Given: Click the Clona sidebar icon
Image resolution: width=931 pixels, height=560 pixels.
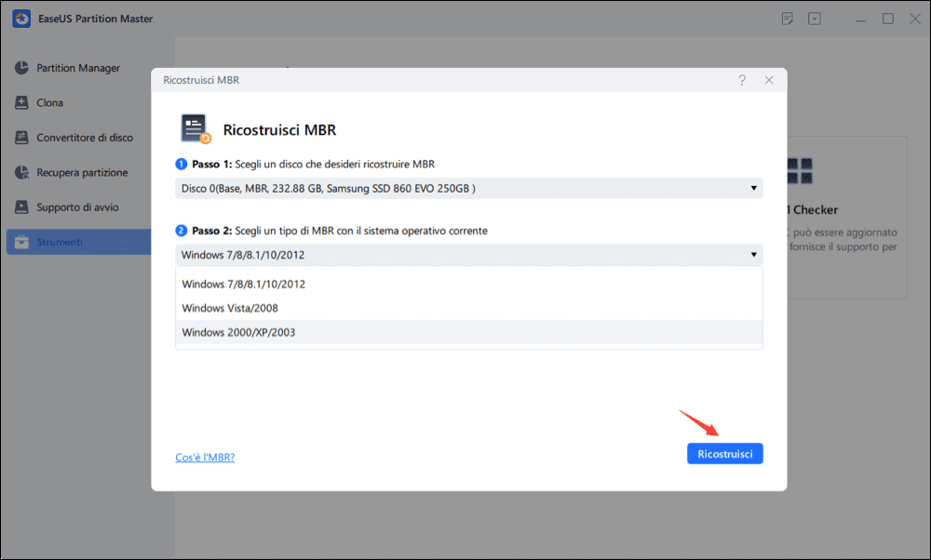Looking at the screenshot, I should (21, 102).
